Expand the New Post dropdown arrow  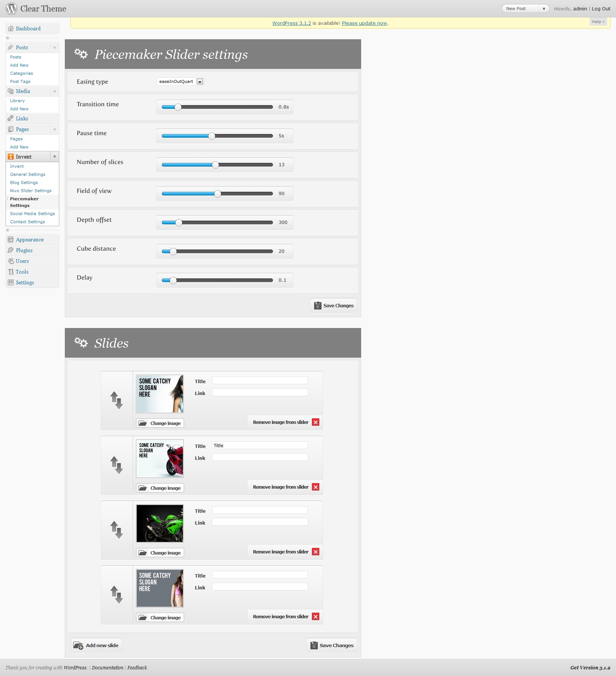click(x=544, y=9)
